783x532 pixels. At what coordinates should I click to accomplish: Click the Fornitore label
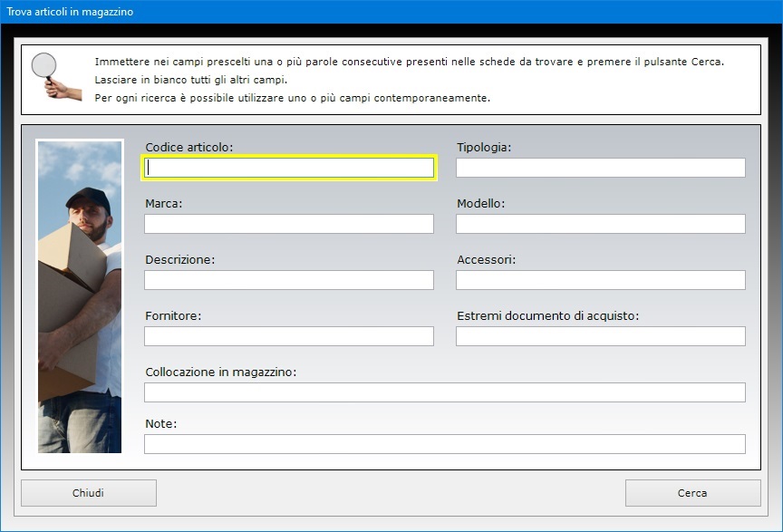pos(173,315)
